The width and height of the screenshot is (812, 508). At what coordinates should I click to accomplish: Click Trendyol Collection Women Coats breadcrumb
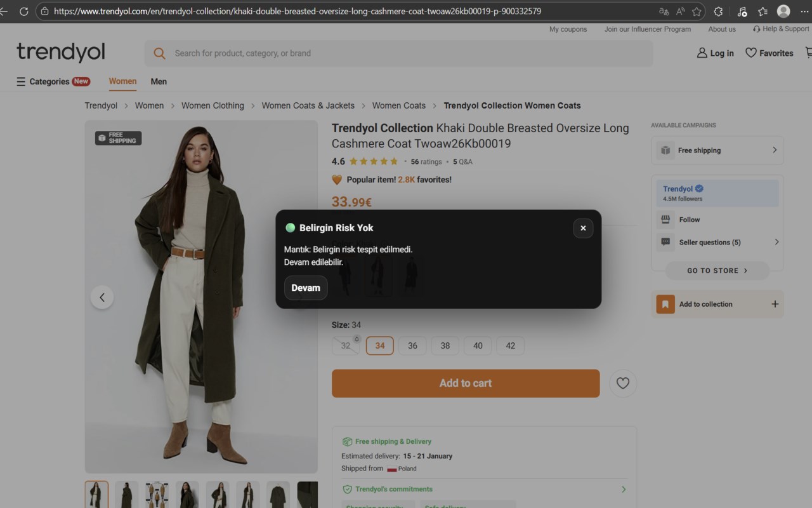point(512,105)
